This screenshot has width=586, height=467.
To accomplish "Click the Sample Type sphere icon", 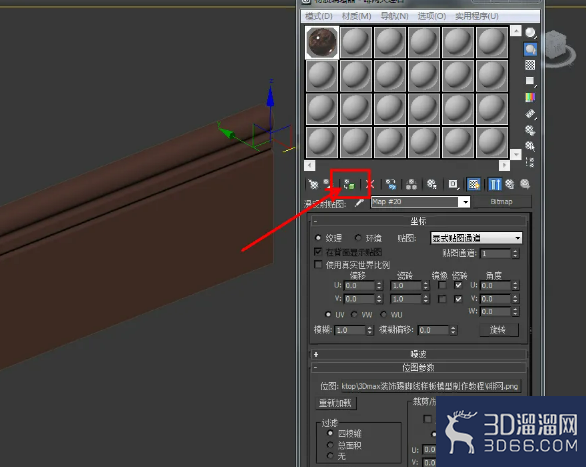I will (530, 33).
